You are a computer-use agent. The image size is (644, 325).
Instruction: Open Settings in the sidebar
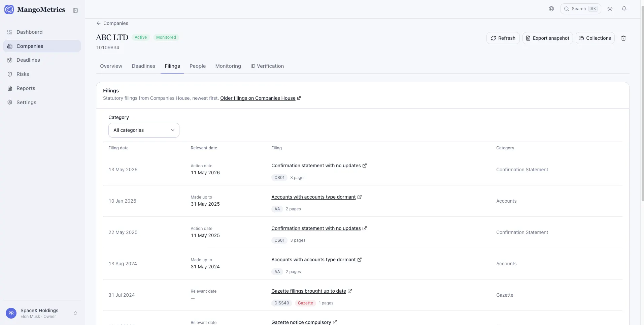click(x=42, y=102)
